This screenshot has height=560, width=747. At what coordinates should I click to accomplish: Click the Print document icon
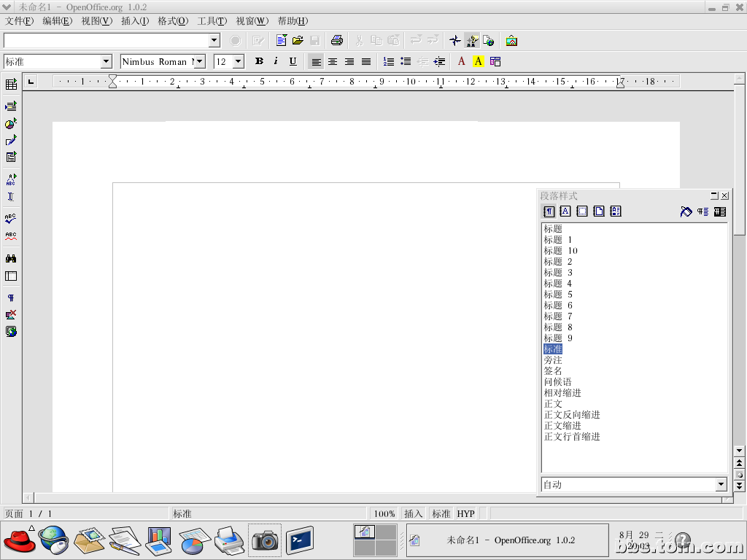click(336, 41)
